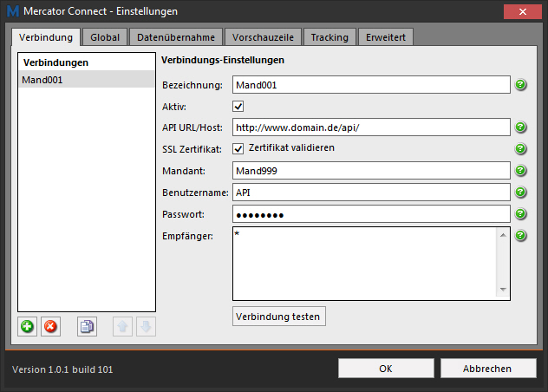Click Empfänger scrollbar down arrow
Screen dimensions: 548x392
pos(503,289)
